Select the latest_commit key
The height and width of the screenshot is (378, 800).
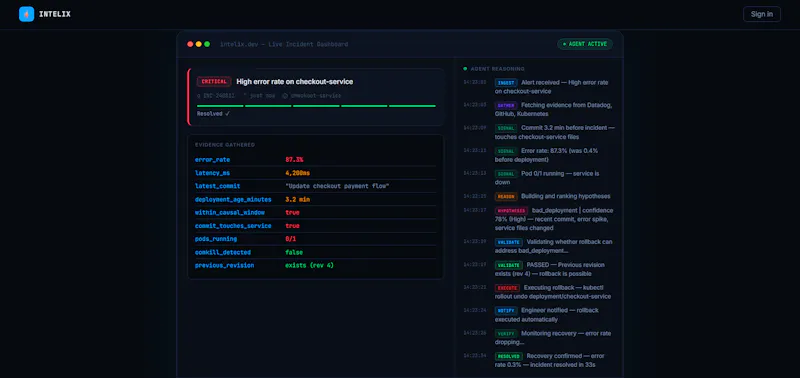[217, 186]
